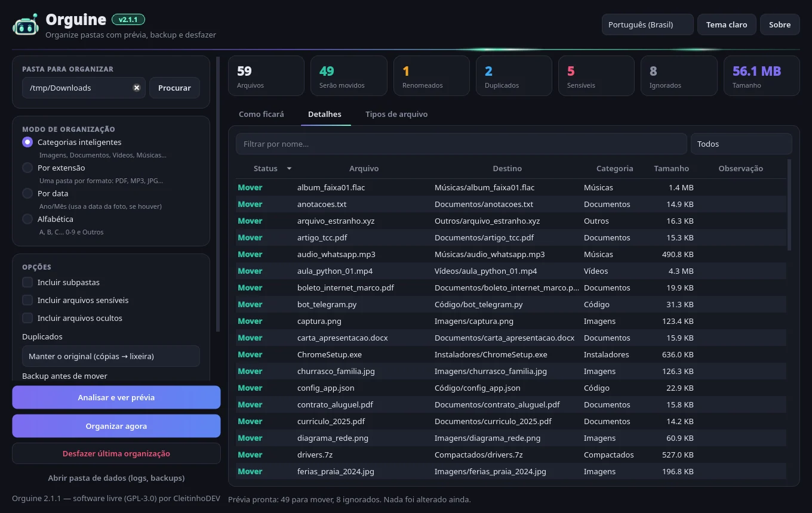Switch organization mode to Alfabética
Image resolution: width=812 pixels, height=513 pixels.
[x=27, y=219]
